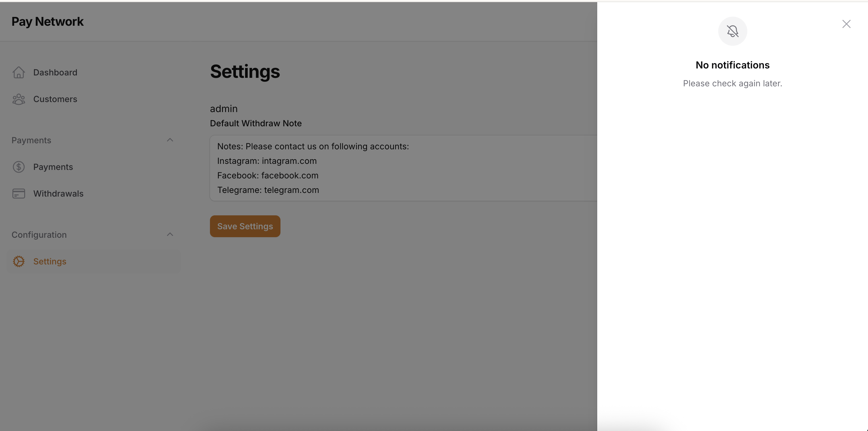
Task: Click the Customers people icon
Action: pyautogui.click(x=18, y=99)
